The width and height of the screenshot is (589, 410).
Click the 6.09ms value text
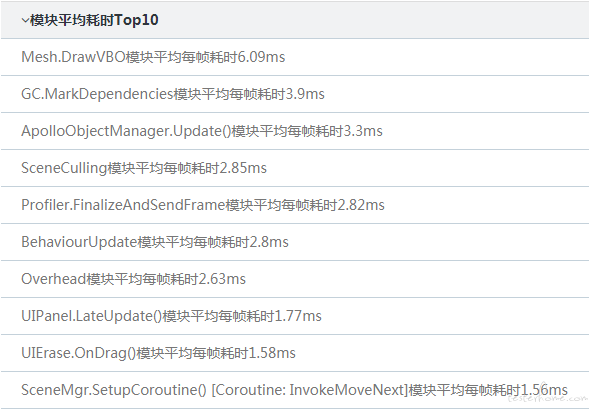click(261, 57)
